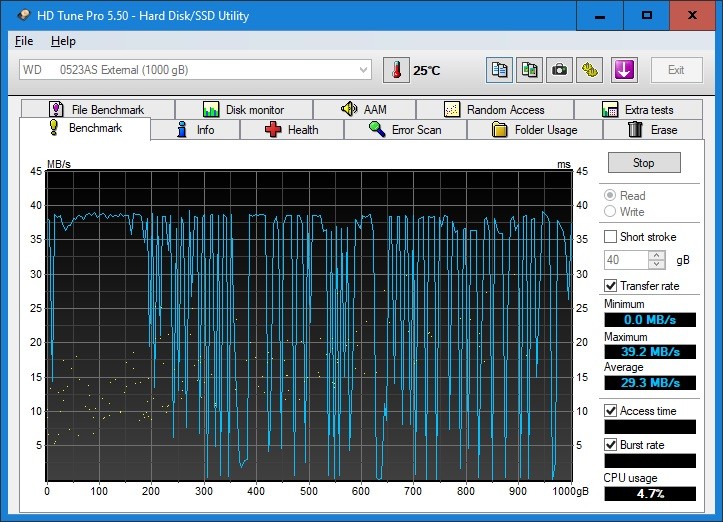Screen dimensions: 723x522
Task: Click the thermometer temperature icon
Action: 397,70
